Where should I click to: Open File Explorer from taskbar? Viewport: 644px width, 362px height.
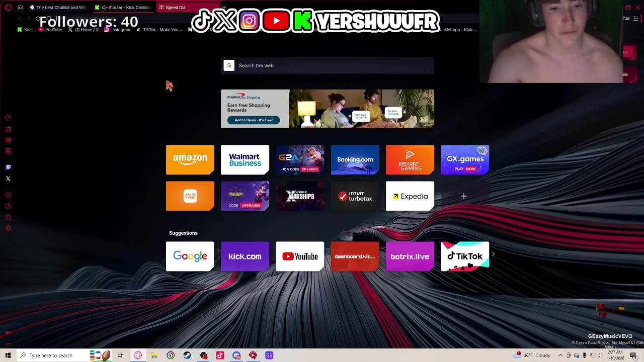click(x=154, y=355)
